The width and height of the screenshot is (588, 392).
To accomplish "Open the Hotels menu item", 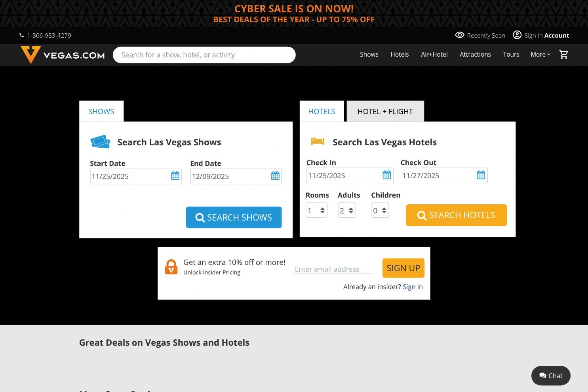I will click(x=400, y=55).
